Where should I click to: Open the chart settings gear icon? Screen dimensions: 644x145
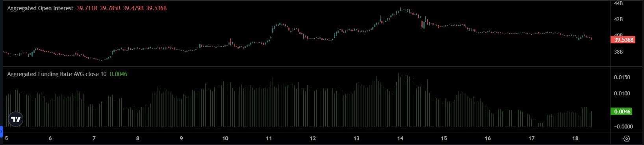(x=627, y=139)
